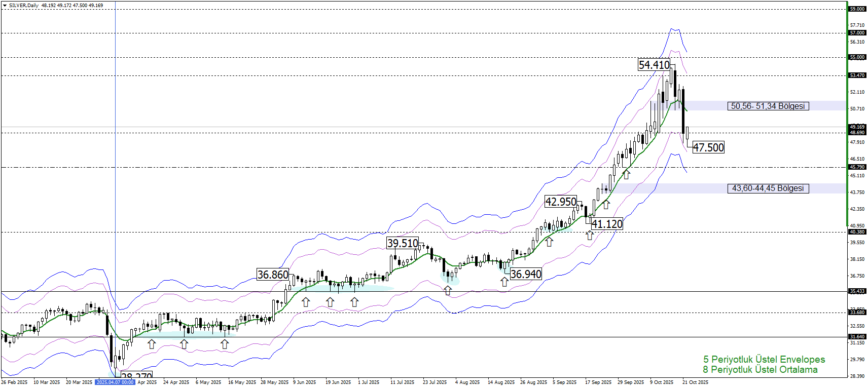Select the 36.860 price label
Screen dimensions: 868x388
point(273,275)
